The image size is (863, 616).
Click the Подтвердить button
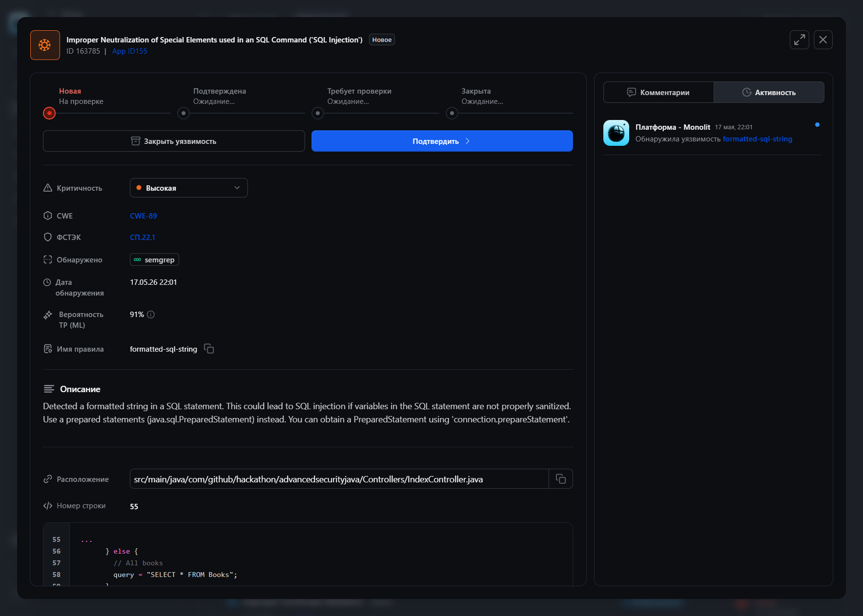(x=442, y=141)
